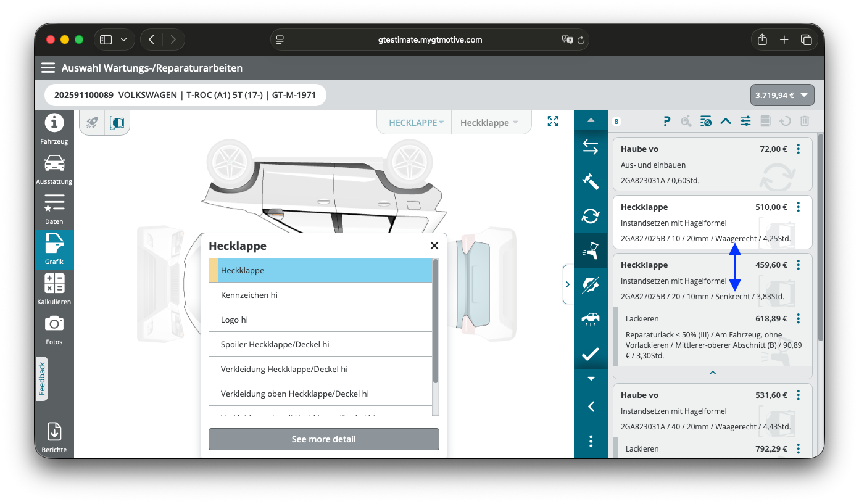Select Kennzeichen hi in the parts list
The image size is (859, 504).
320,295
